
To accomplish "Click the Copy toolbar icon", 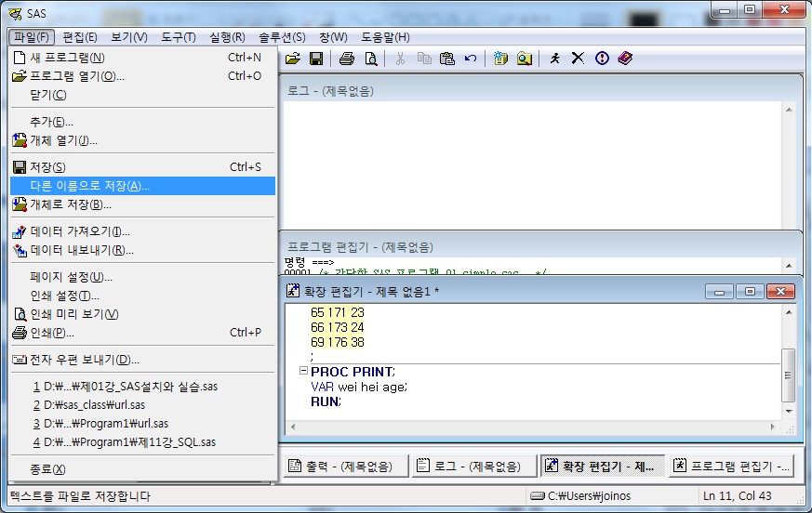I will 424,59.
